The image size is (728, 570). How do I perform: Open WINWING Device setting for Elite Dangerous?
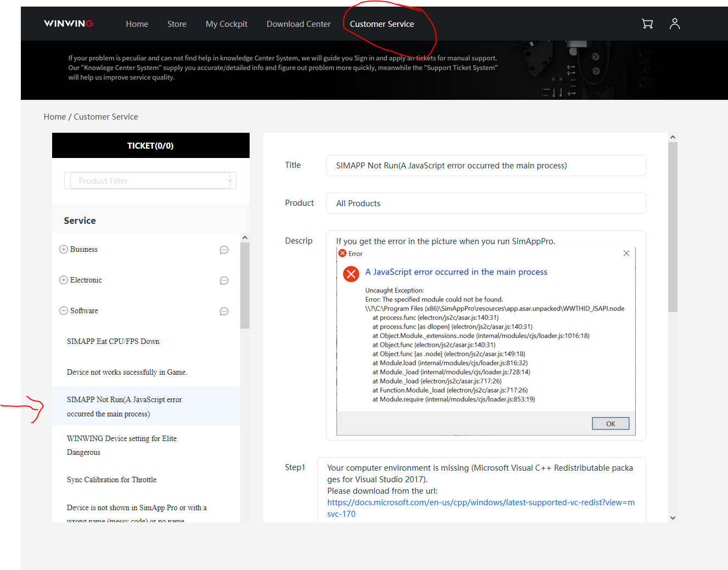122,445
